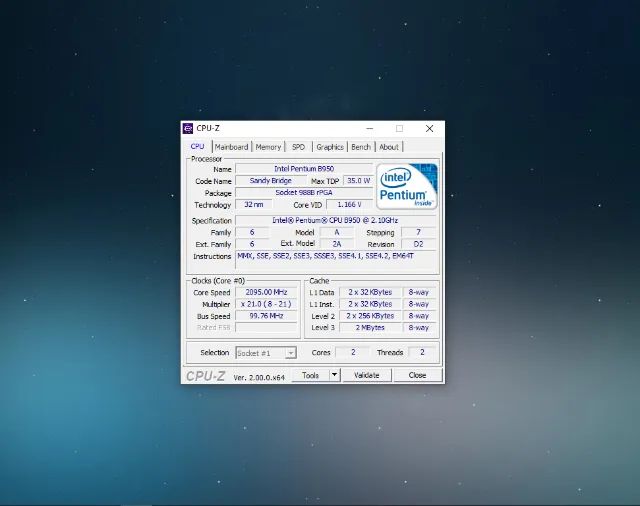640x506 pixels.
Task: Click the Technology value 32 nm
Action: pos(253,204)
